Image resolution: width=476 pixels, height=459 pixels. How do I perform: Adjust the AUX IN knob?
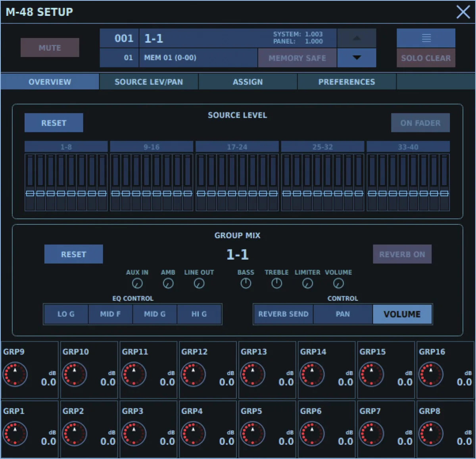click(x=137, y=283)
